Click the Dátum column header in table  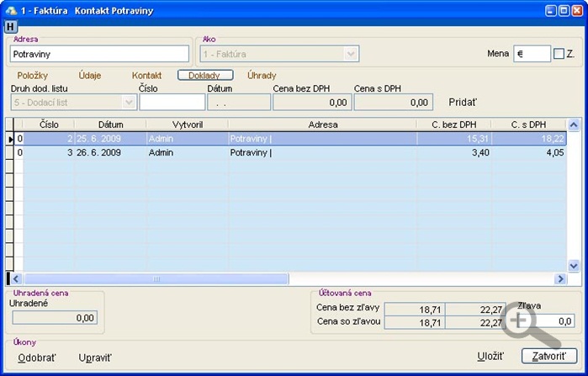(x=110, y=124)
